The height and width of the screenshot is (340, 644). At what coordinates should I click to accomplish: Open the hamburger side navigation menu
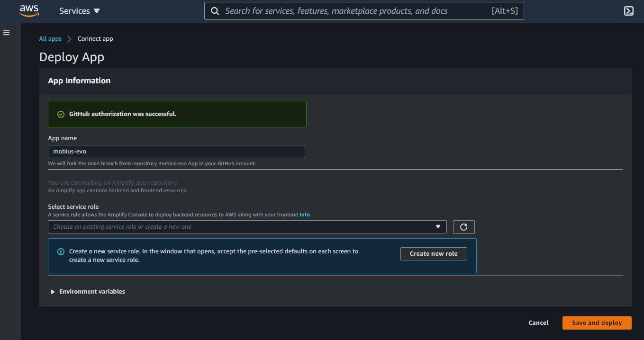pos(7,33)
